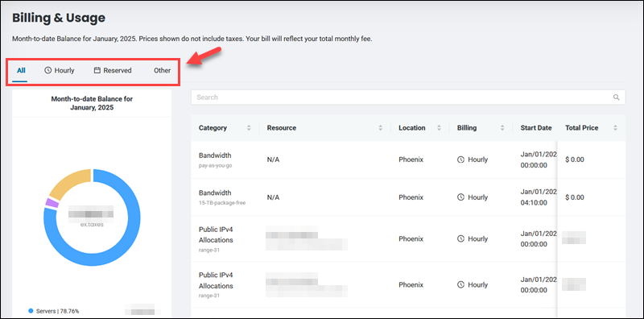Image resolution: width=644 pixels, height=319 pixels.
Task: Click the magnifier search icon
Action: click(x=616, y=97)
